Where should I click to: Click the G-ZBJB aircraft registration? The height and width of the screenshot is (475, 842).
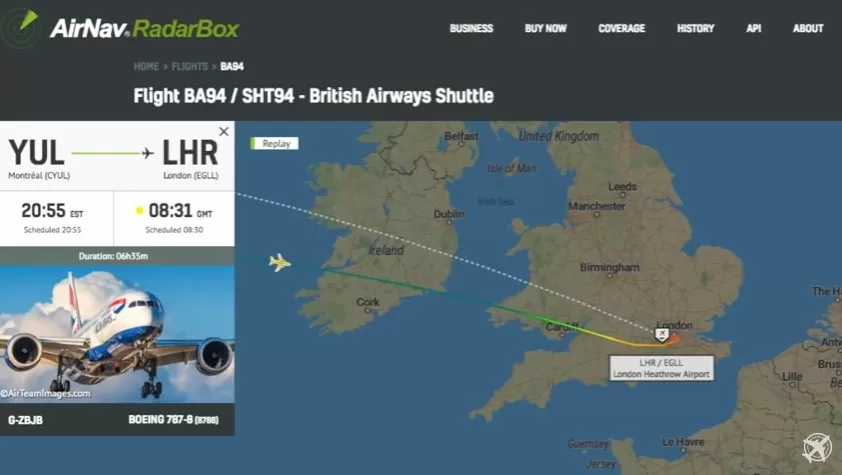25,420
